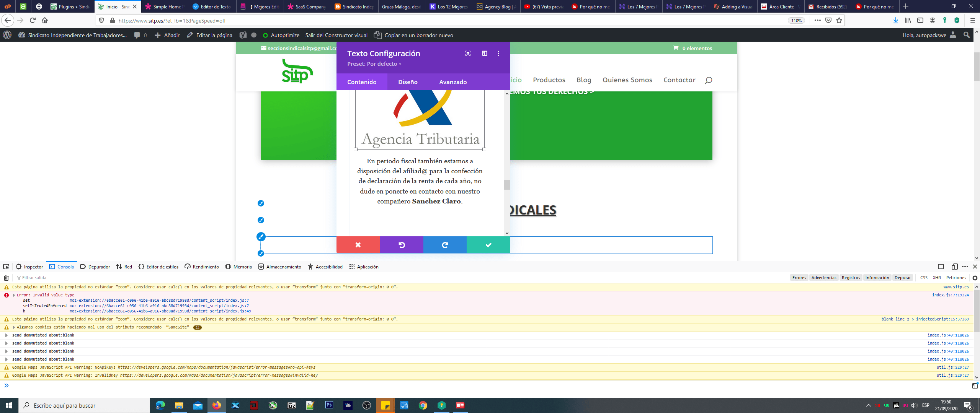Bookmark this page with the star icon
The image size is (980, 413).
pyautogui.click(x=839, y=20)
